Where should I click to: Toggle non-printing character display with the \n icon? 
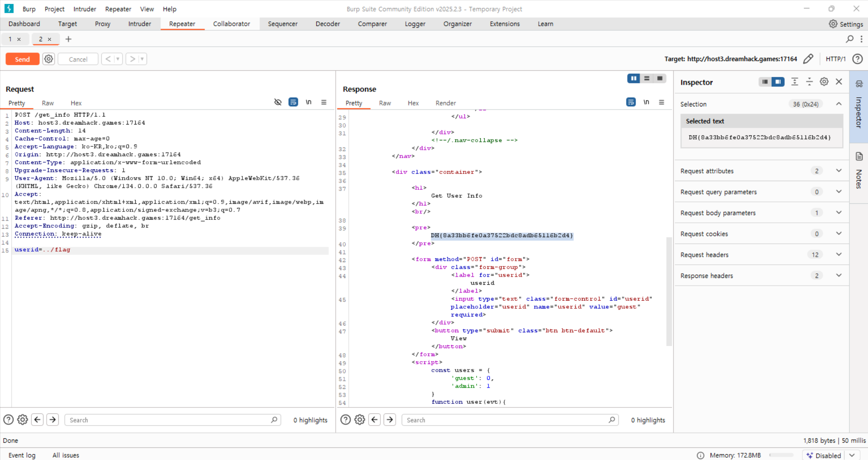[x=308, y=102]
